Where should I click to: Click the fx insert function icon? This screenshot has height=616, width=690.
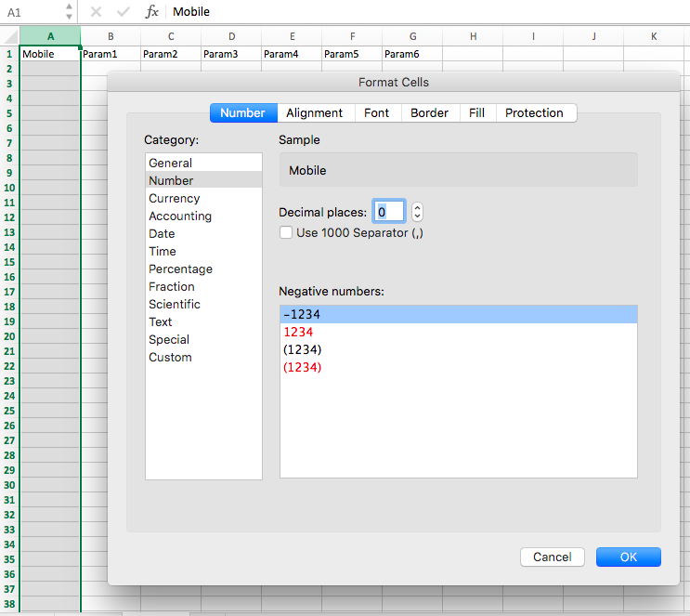pos(152,12)
